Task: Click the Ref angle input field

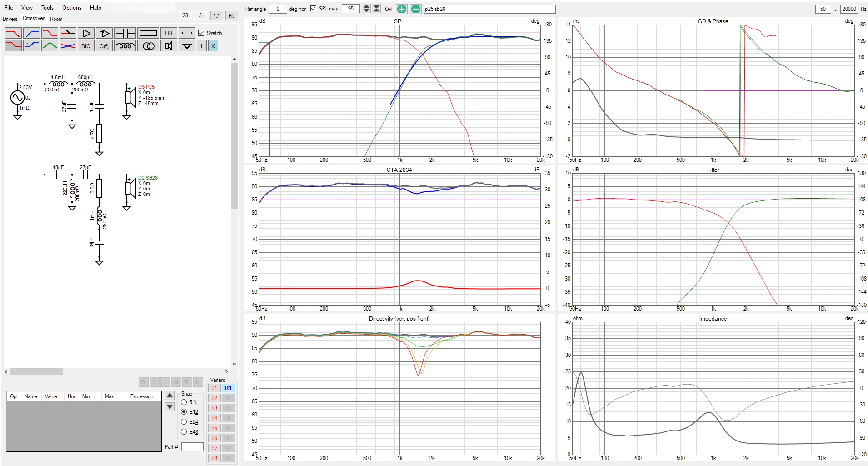Action: click(x=278, y=9)
